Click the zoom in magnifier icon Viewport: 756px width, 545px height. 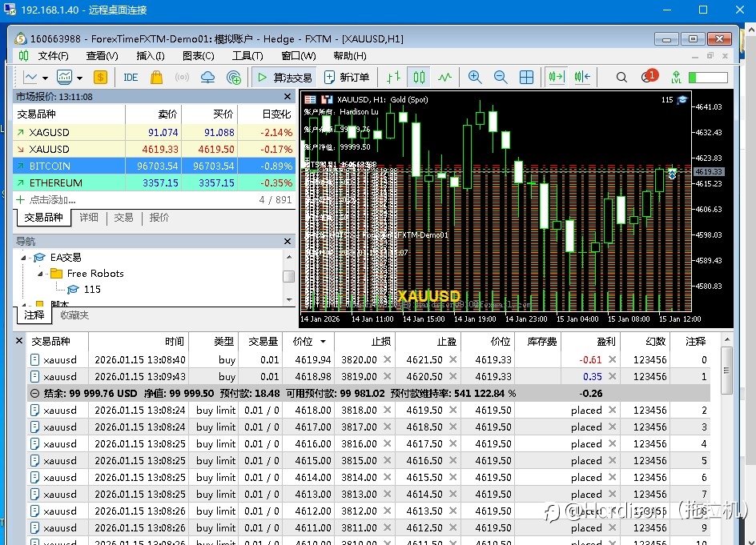[x=475, y=78]
